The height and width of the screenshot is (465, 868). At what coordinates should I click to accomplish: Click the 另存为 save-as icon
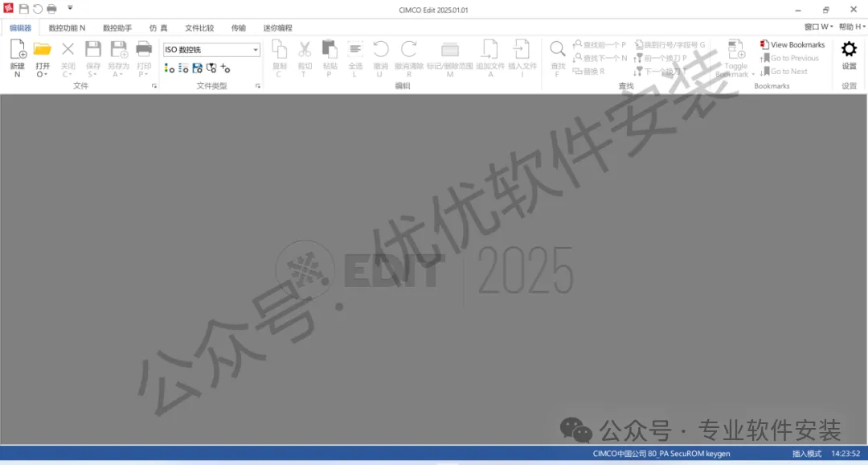tap(118, 49)
